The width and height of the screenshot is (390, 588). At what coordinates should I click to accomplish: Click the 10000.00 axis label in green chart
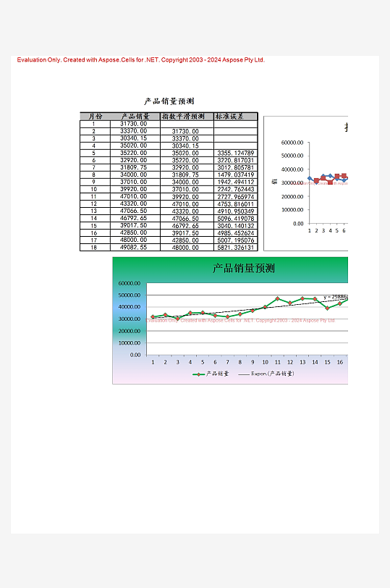pyautogui.click(x=130, y=343)
